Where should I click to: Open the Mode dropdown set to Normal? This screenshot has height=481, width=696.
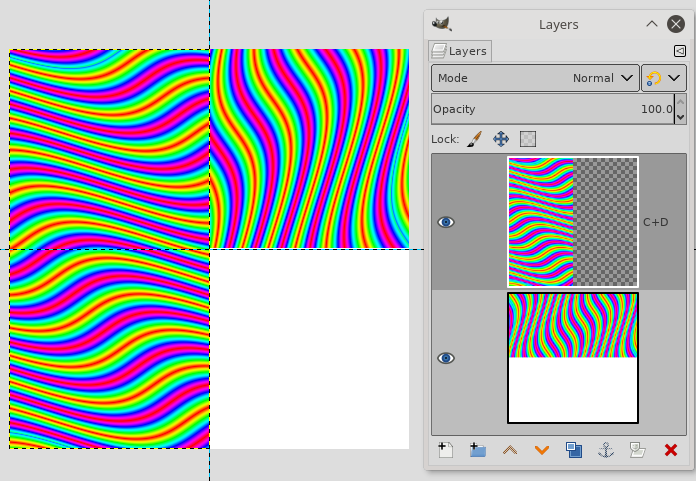(x=535, y=78)
